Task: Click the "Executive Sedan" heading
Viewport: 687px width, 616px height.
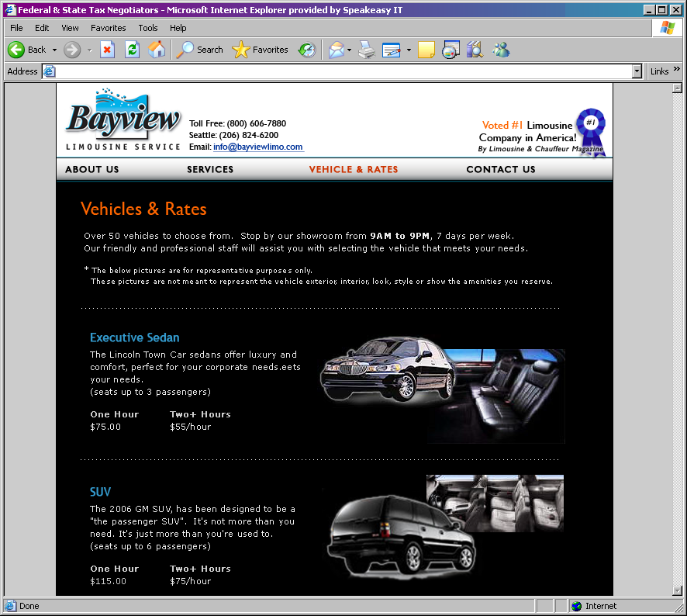Action: tap(134, 337)
